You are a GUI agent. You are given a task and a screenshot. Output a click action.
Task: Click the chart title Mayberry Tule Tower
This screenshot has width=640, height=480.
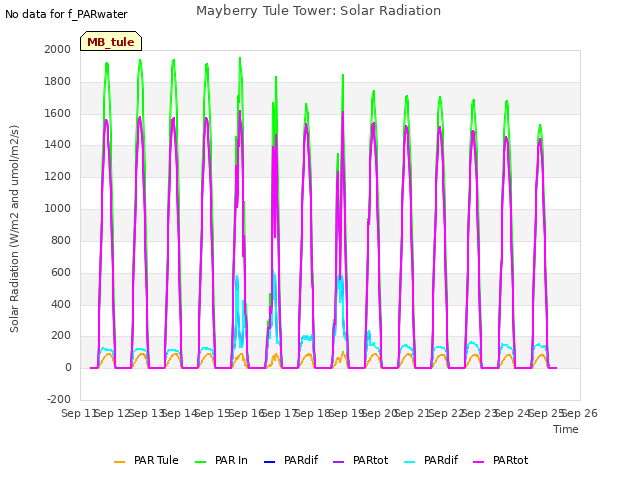[x=318, y=11]
